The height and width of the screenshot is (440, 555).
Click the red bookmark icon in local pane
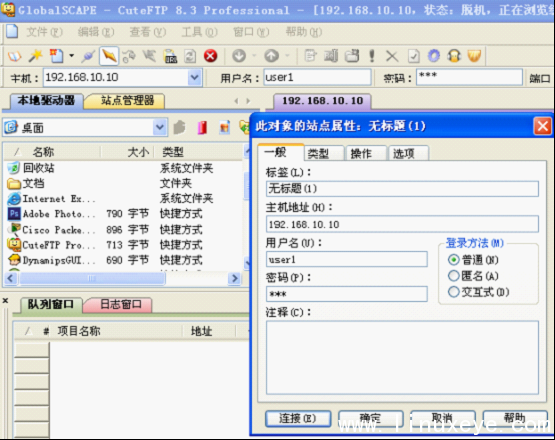tap(202, 127)
